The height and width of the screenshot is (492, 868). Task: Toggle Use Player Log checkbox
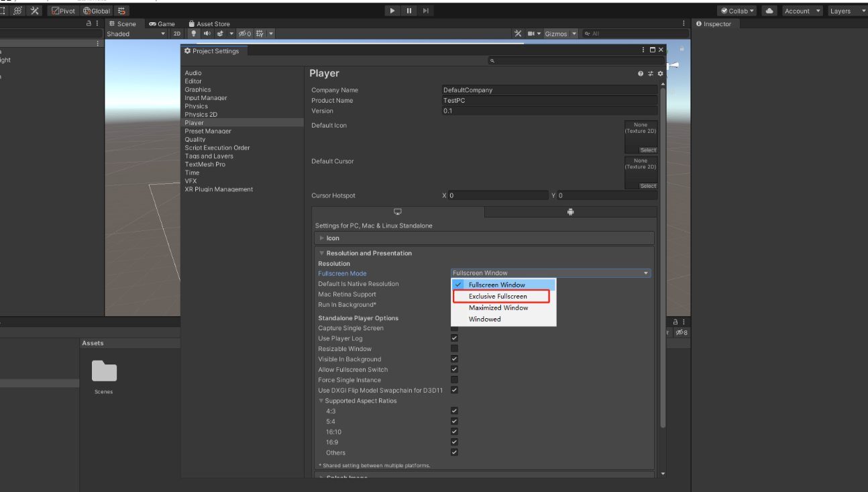454,338
